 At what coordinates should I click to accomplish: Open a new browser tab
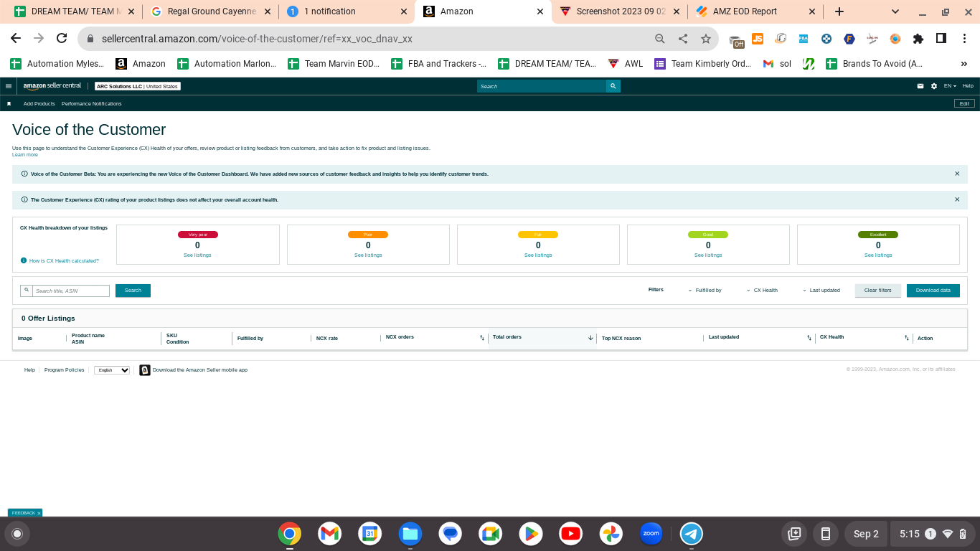839,11
